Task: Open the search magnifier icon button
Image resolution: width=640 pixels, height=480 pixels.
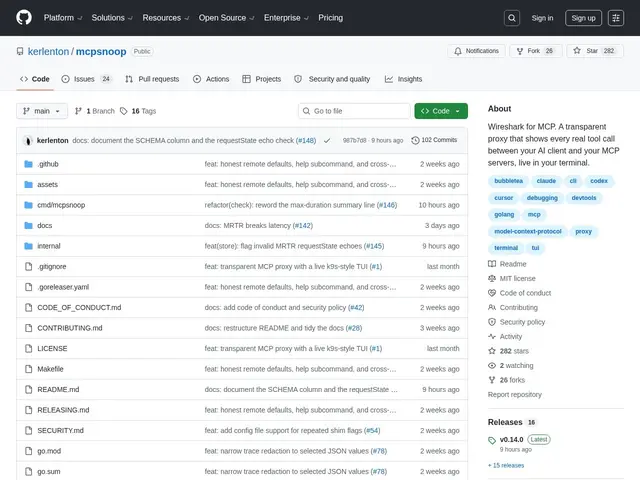Action: click(512, 18)
